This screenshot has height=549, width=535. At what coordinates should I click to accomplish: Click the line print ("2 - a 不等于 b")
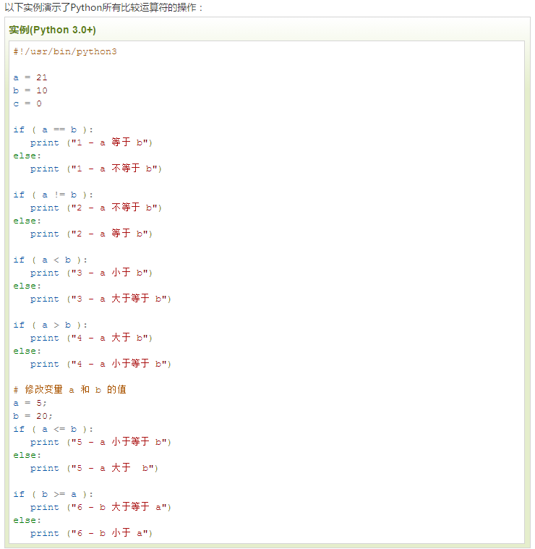click(x=96, y=208)
